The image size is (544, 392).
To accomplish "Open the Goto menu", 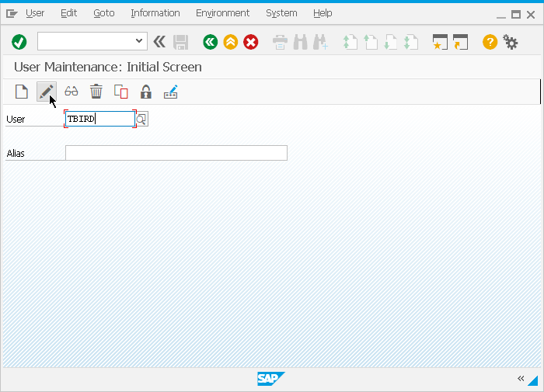I will 104,13.
